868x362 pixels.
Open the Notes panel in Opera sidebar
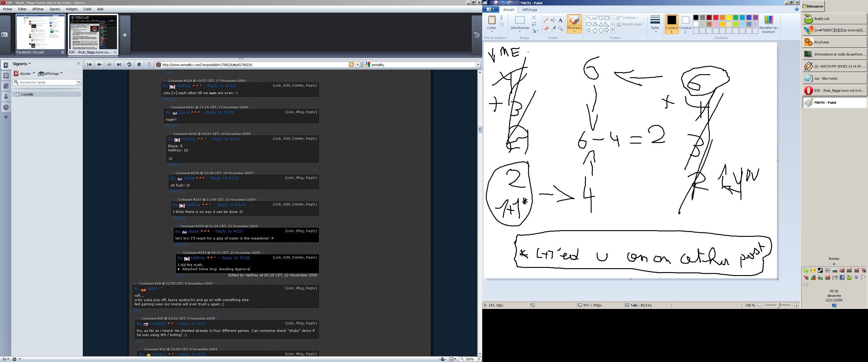6,86
